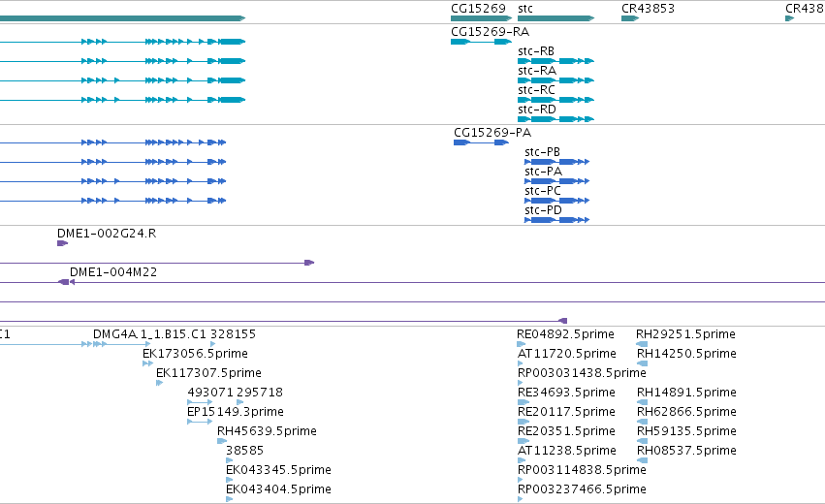
Task: Click RE20351.5prime EST
Action: (x=523, y=441)
